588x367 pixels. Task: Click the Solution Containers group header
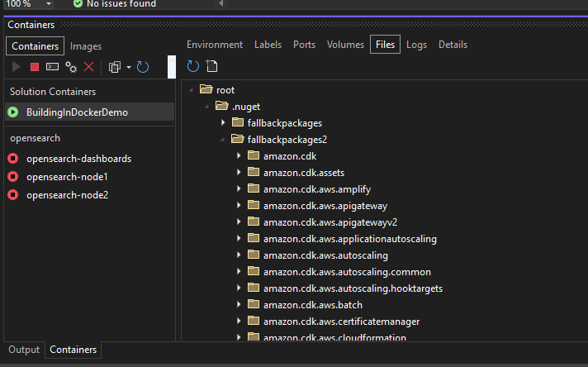[x=53, y=92]
